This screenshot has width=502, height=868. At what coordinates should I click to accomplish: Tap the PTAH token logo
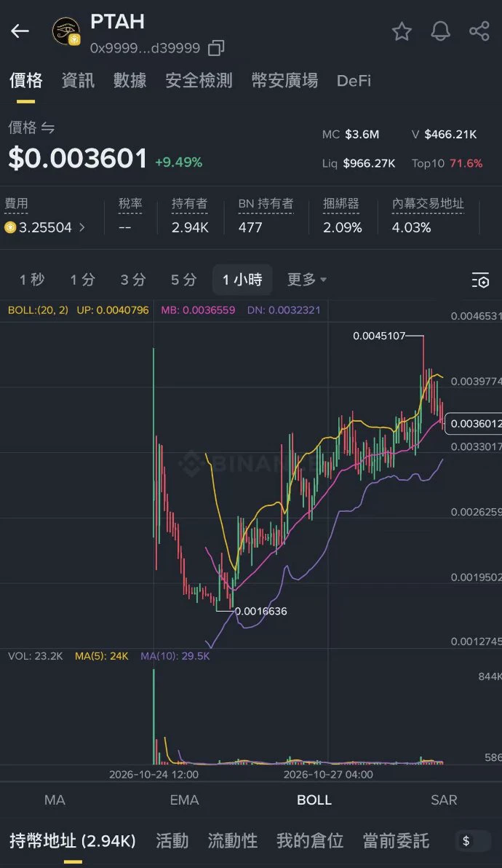pos(66,31)
